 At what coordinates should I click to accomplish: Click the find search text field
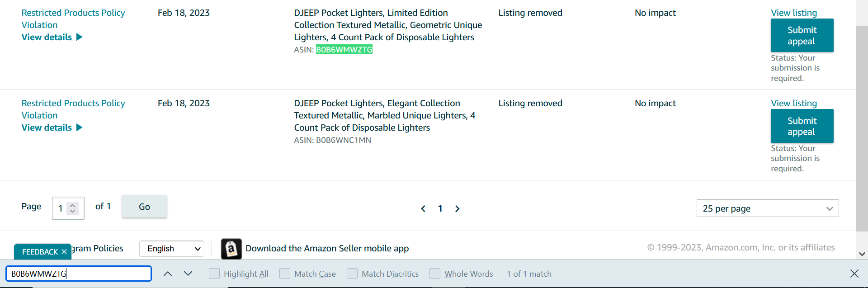(x=79, y=274)
